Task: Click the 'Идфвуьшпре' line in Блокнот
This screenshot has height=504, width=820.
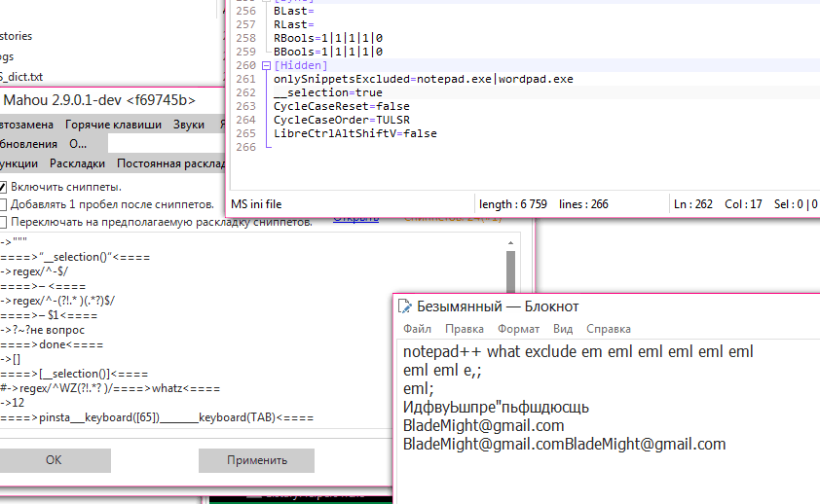Action: coord(496,407)
